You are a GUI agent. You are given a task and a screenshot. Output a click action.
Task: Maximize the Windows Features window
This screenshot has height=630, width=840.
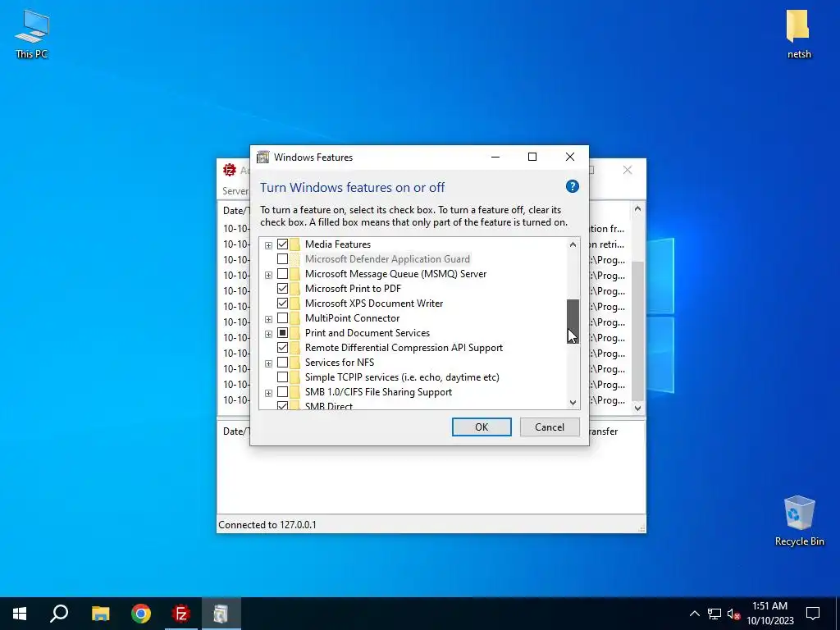(x=532, y=157)
